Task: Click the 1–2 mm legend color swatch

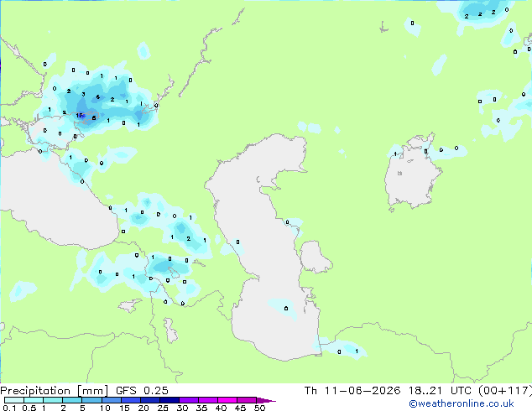Action: [x=53, y=400]
